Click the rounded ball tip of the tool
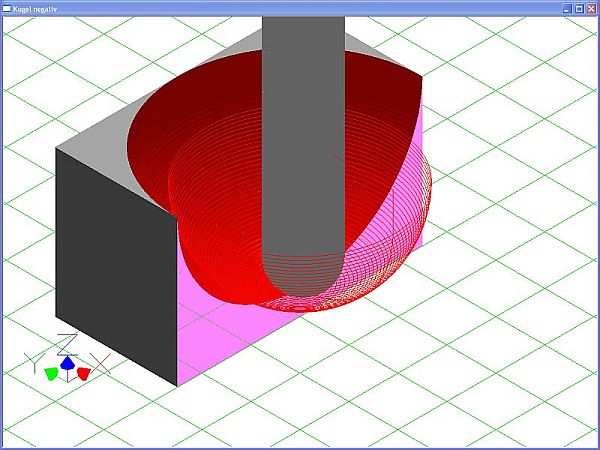Screen dimensions: 600x450 point(300,285)
